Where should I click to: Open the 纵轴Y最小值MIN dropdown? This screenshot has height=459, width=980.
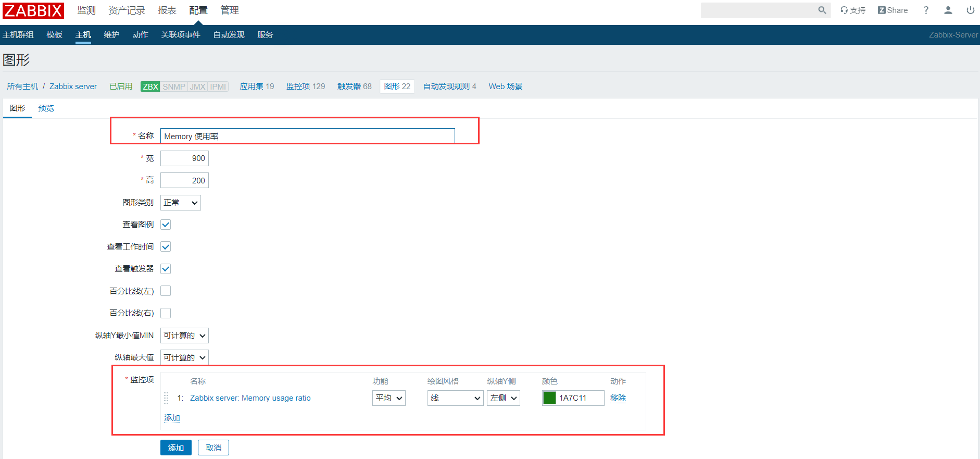tap(184, 336)
